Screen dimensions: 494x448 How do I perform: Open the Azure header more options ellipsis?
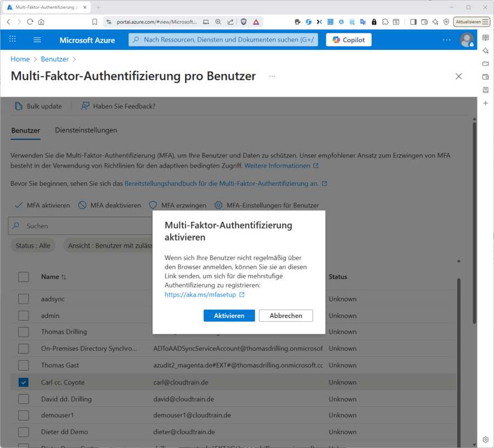pos(446,40)
